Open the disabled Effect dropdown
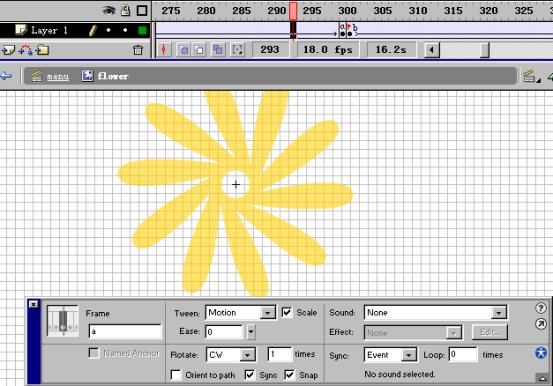 coord(413,332)
